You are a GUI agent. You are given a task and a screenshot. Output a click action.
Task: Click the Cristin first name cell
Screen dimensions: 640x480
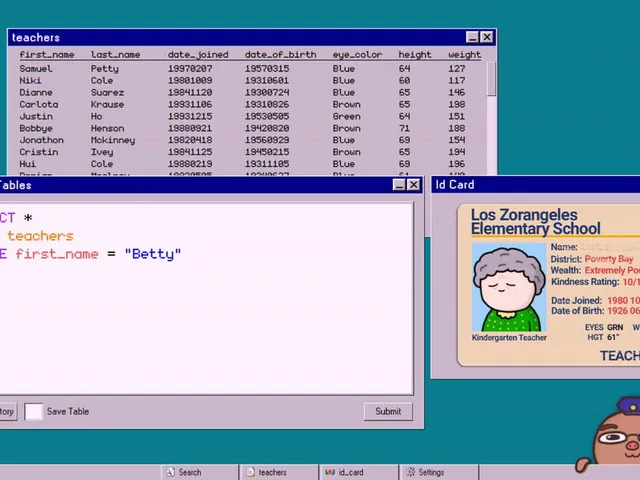point(39,152)
